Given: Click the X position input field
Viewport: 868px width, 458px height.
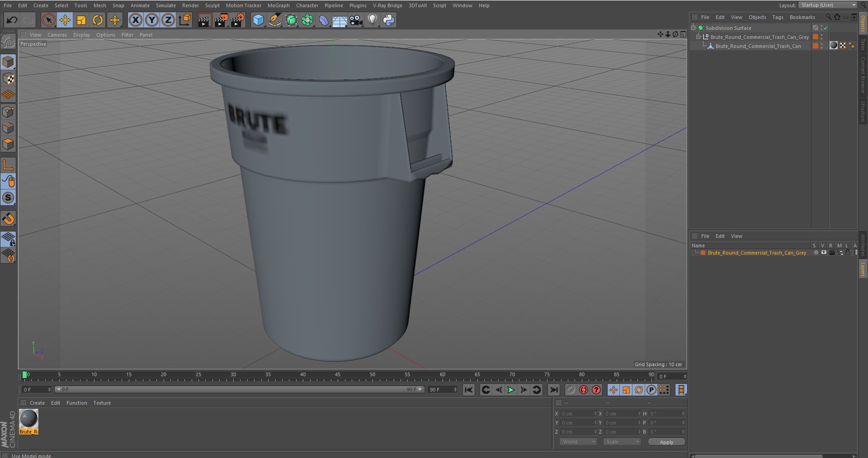Looking at the screenshot, I should (x=579, y=414).
